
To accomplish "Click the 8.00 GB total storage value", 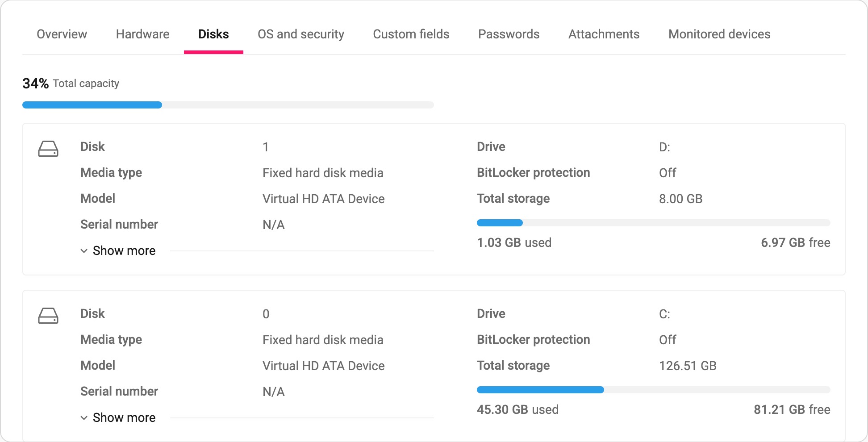I will (680, 199).
